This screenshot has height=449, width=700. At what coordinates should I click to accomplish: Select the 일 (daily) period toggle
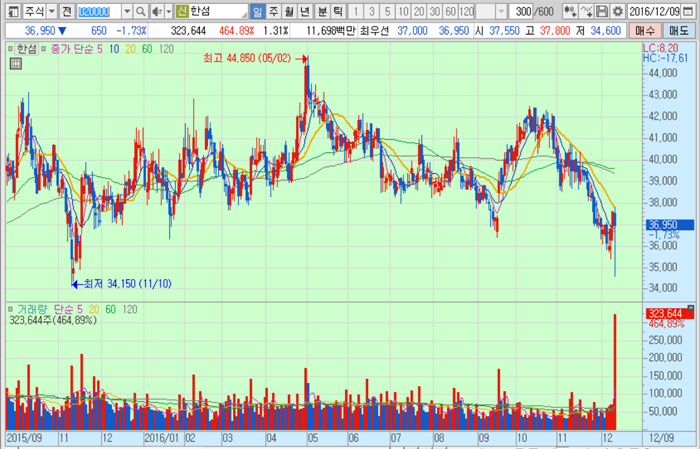click(258, 10)
